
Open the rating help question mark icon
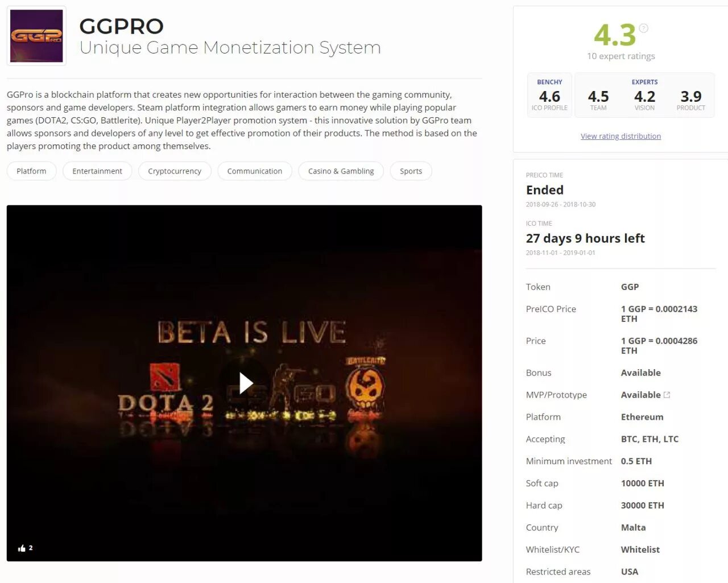[x=643, y=28]
